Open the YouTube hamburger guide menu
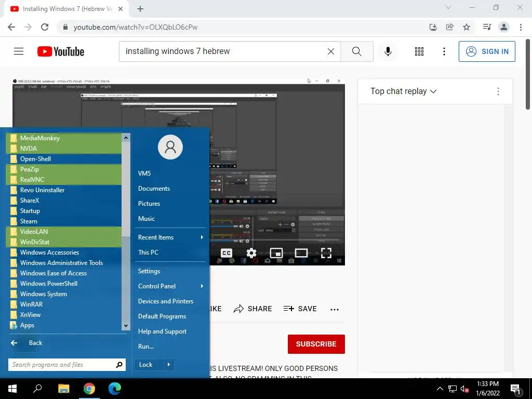Viewport: 532px width, 399px height. tap(19, 51)
